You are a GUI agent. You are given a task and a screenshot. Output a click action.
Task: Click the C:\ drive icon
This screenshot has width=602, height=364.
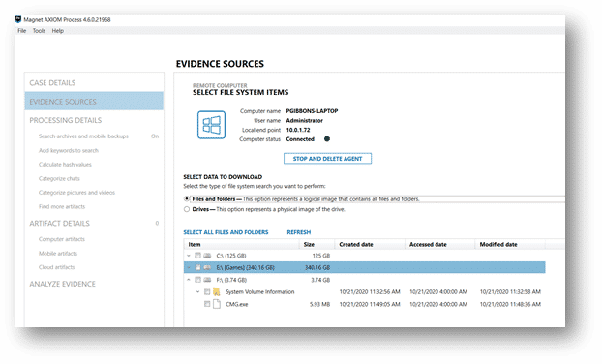tap(207, 256)
